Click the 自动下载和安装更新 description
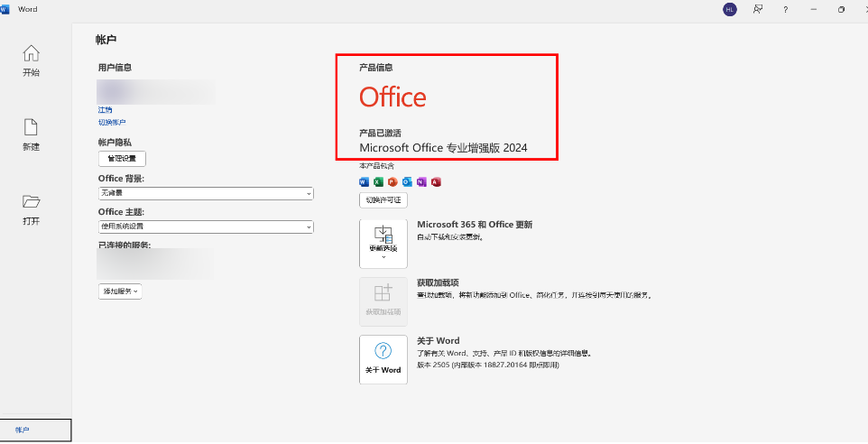This screenshot has height=444, width=868. (450, 237)
